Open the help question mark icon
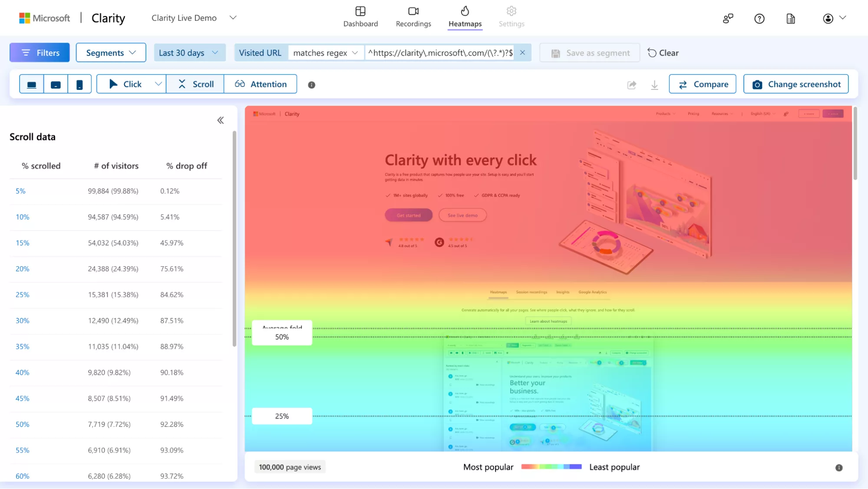 click(759, 18)
